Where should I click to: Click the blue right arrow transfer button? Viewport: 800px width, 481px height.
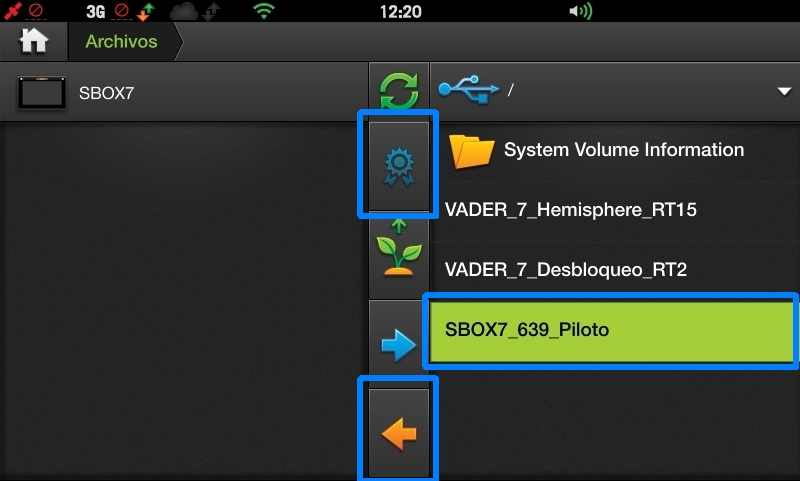click(x=398, y=345)
